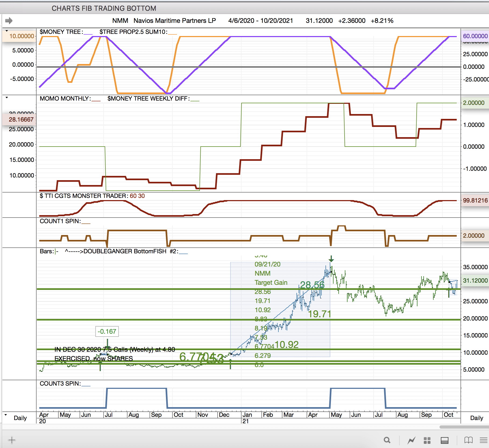Click the $TREE PROP2.5 SUM10 indicator label
Image resolution: width=489 pixels, height=448 pixels.
133,32
